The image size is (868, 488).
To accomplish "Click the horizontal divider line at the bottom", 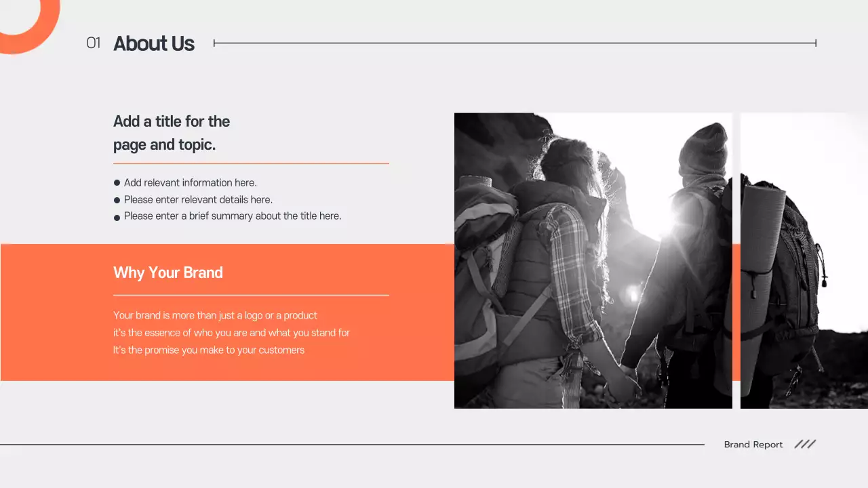I will tap(339, 445).
